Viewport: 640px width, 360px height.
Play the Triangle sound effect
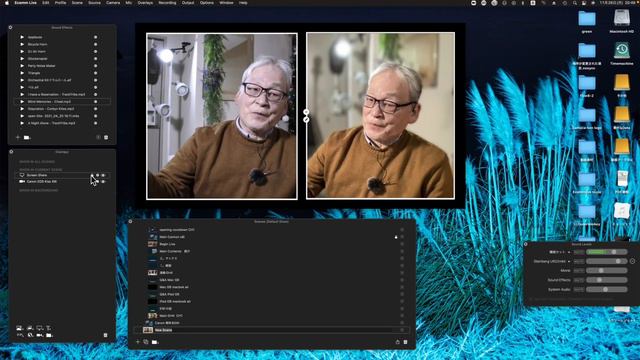point(22,73)
